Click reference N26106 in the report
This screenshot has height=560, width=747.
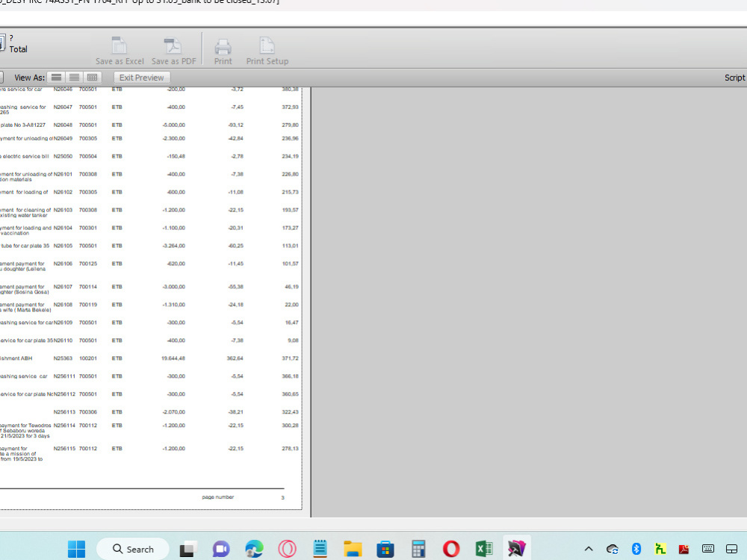pos(63,264)
